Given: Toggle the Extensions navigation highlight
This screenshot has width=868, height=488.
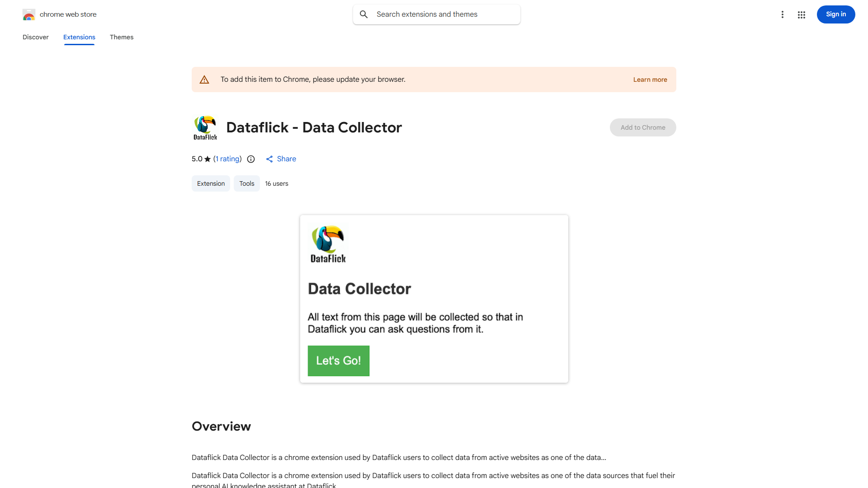Looking at the screenshot, I should (x=79, y=37).
